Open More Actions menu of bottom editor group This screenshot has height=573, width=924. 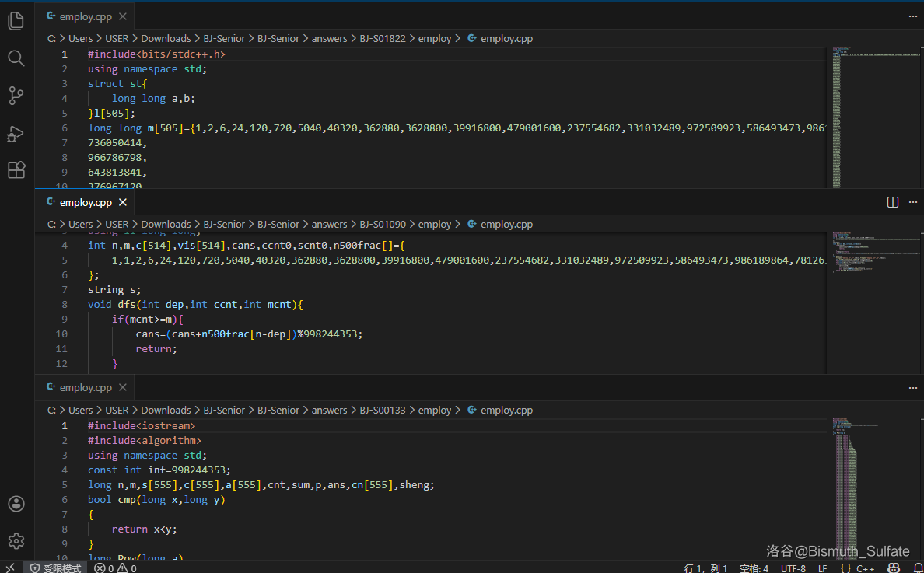(x=913, y=387)
